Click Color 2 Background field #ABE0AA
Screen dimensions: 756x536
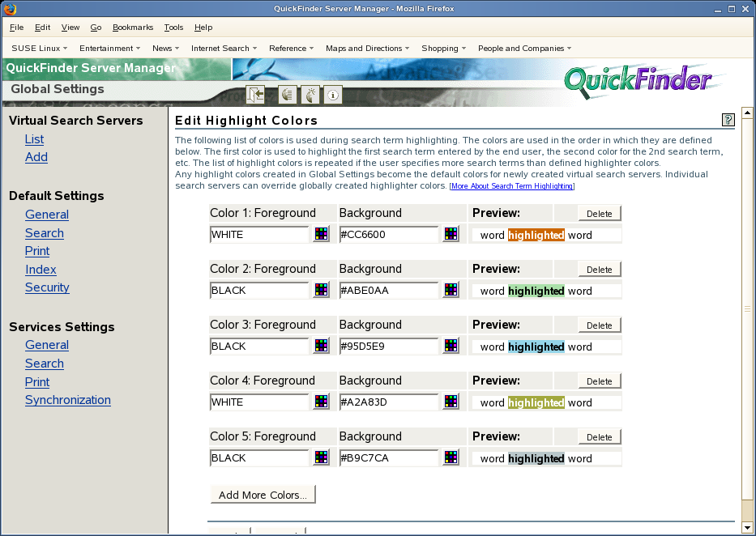389,291
